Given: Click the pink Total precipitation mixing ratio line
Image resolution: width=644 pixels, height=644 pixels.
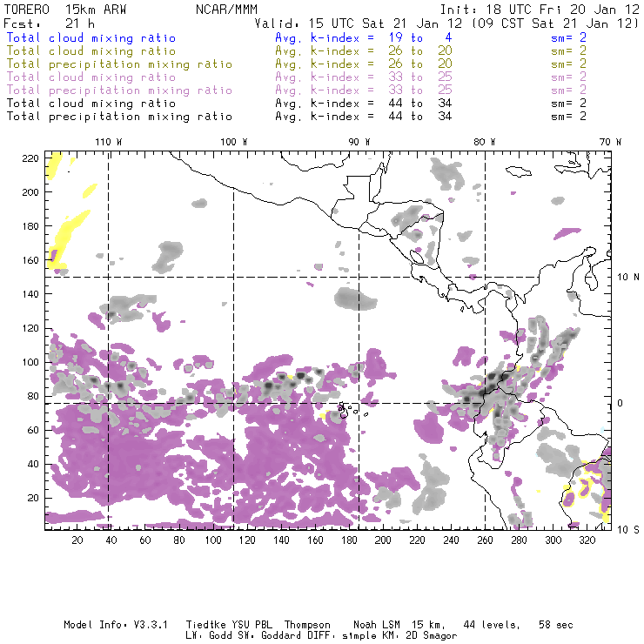Looking at the screenshot, I should click(119, 91).
